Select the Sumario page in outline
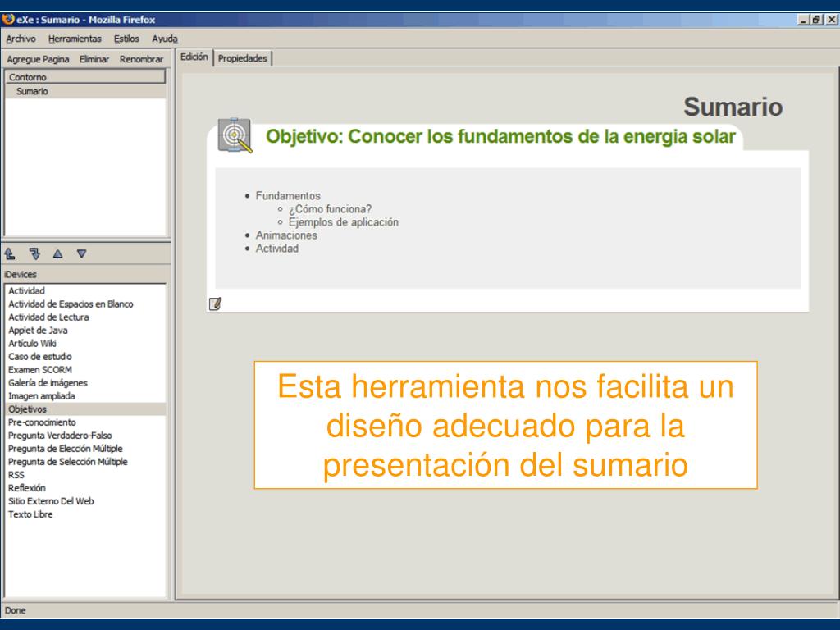The height and width of the screenshot is (630, 840). coord(85,91)
